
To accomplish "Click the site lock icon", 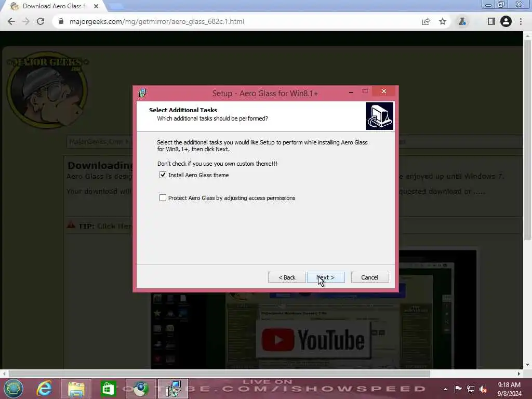I will coord(61,21).
